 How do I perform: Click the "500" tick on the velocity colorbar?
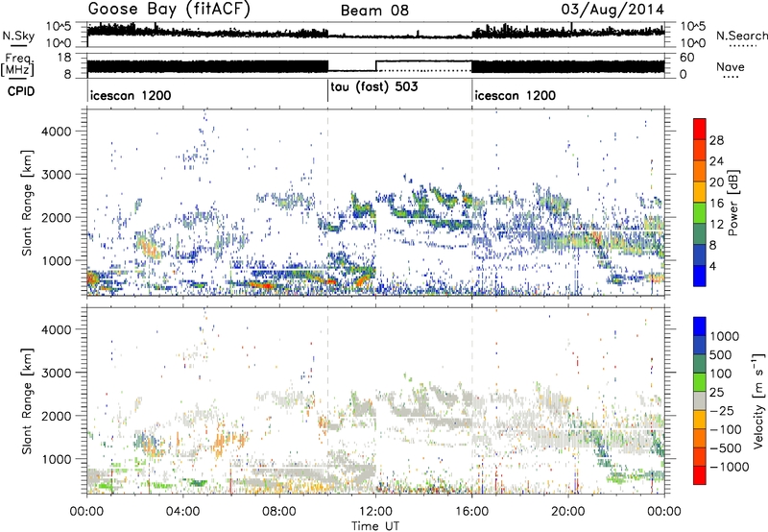click(x=721, y=355)
